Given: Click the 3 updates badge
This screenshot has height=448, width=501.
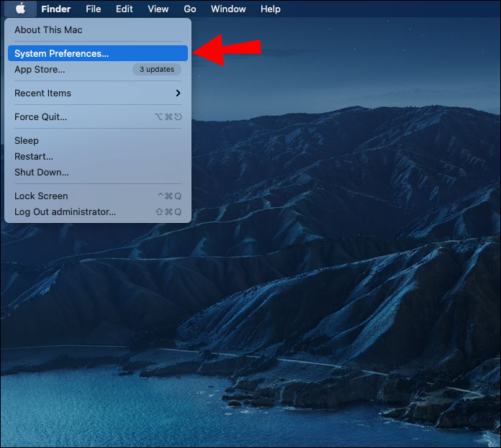Looking at the screenshot, I should [x=157, y=69].
